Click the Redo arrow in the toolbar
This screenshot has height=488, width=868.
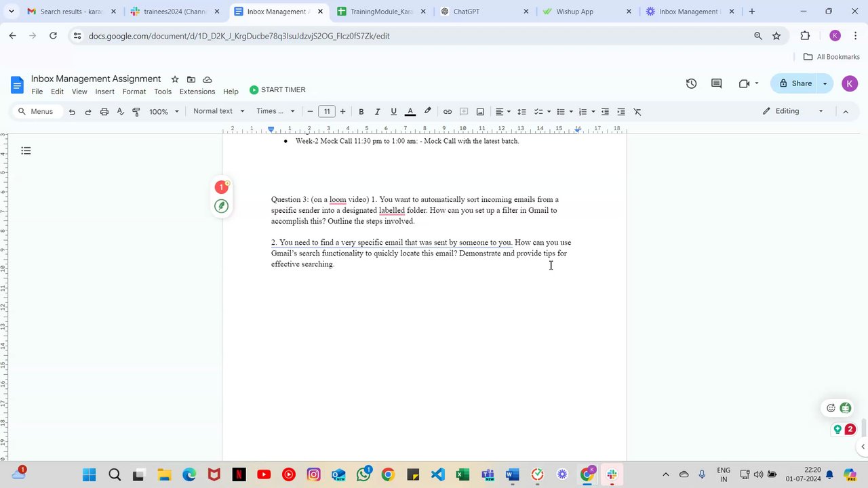(88, 112)
